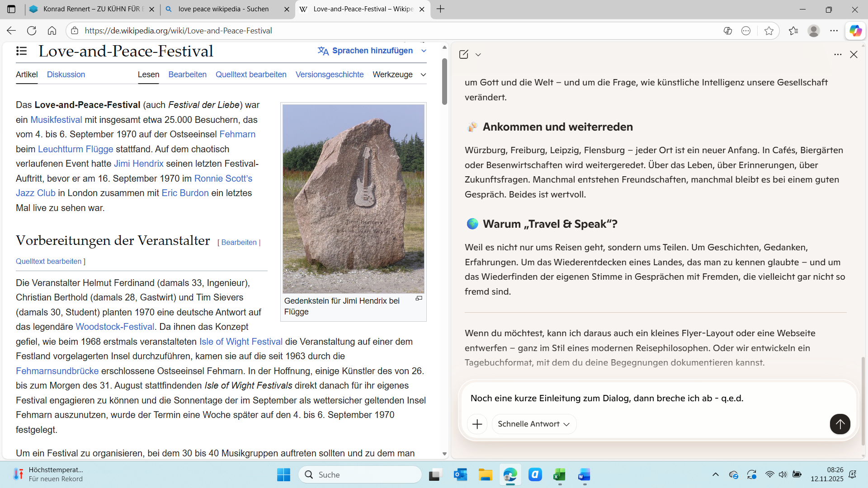Switch to the Diskussion tab

[x=66, y=75]
